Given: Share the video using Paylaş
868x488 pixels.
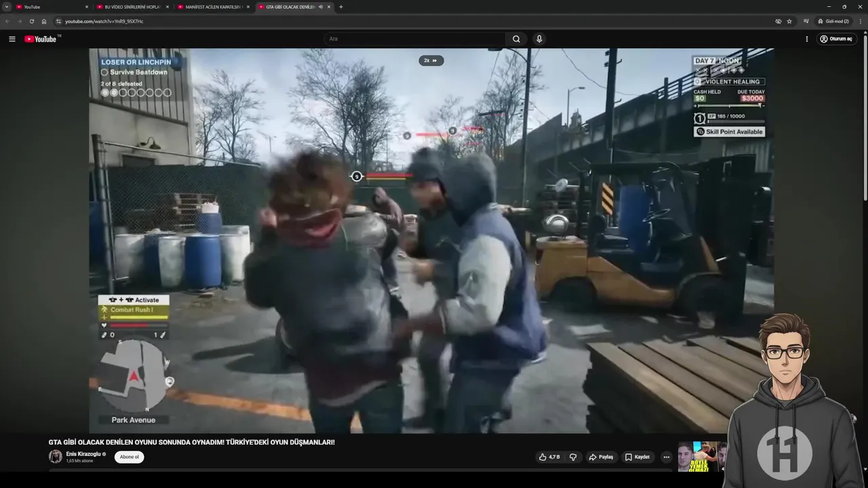Looking at the screenshot, I should point(601,457).
